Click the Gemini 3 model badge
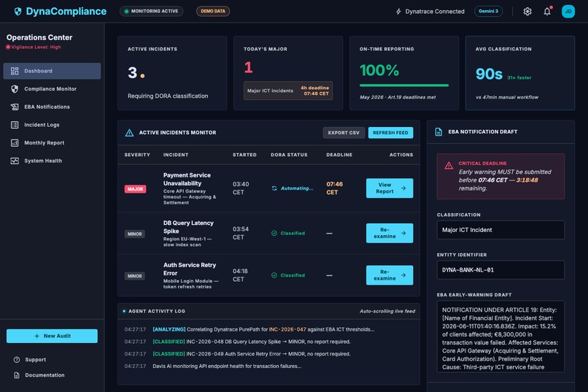The width and height of the screenshot is (588, 392). pyautogui.click(x=488, y=11)
